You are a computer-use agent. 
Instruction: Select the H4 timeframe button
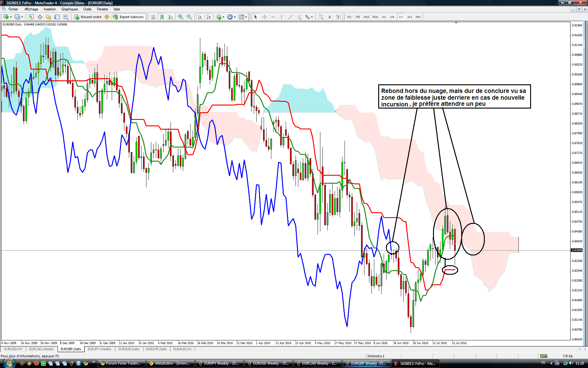coord(392,17)
